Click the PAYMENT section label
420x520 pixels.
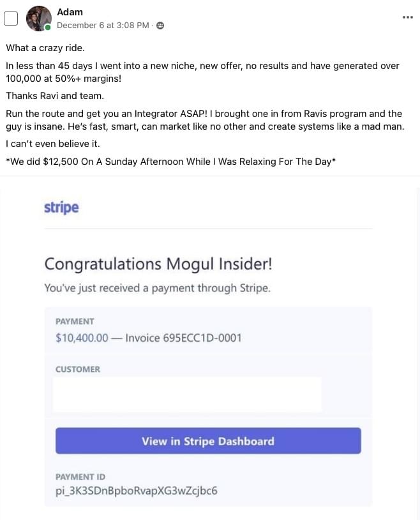(75, 321)
